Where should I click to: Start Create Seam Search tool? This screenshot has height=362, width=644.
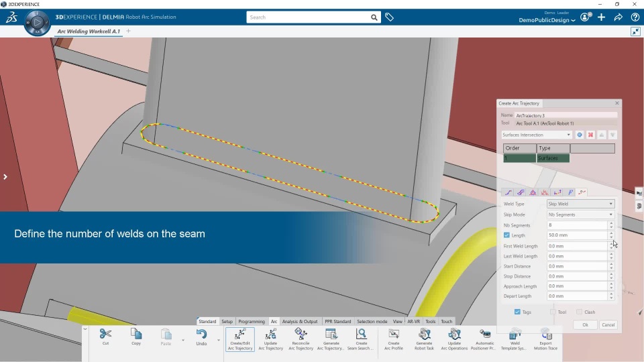point(361,339)
